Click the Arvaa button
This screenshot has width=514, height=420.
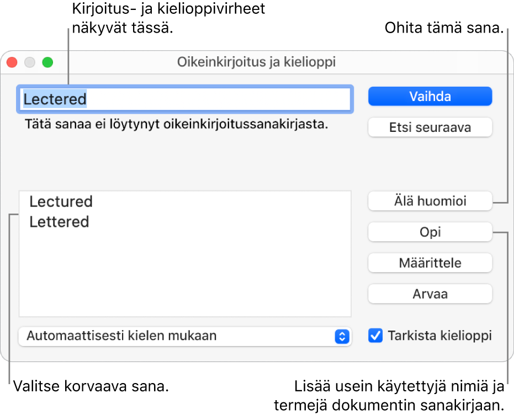point(430,294)
